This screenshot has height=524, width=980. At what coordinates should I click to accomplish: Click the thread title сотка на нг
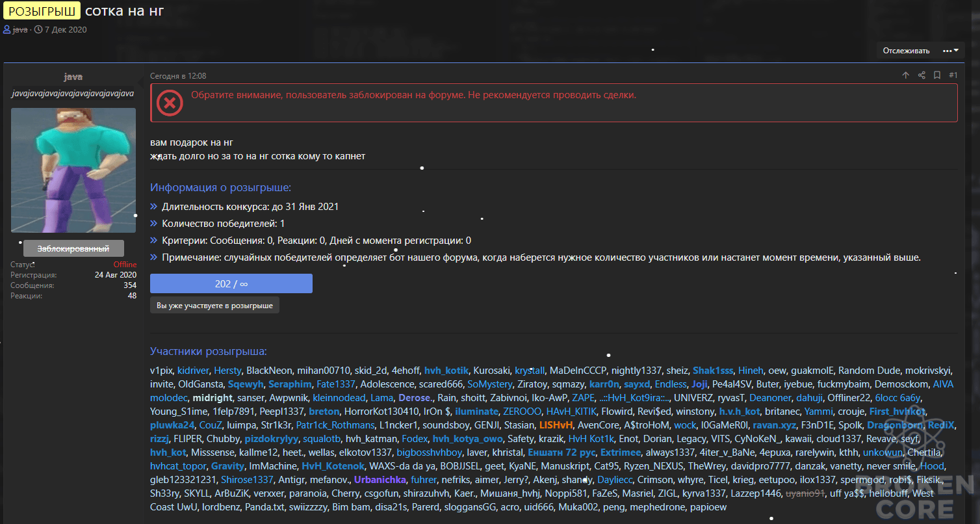point(125,10)
